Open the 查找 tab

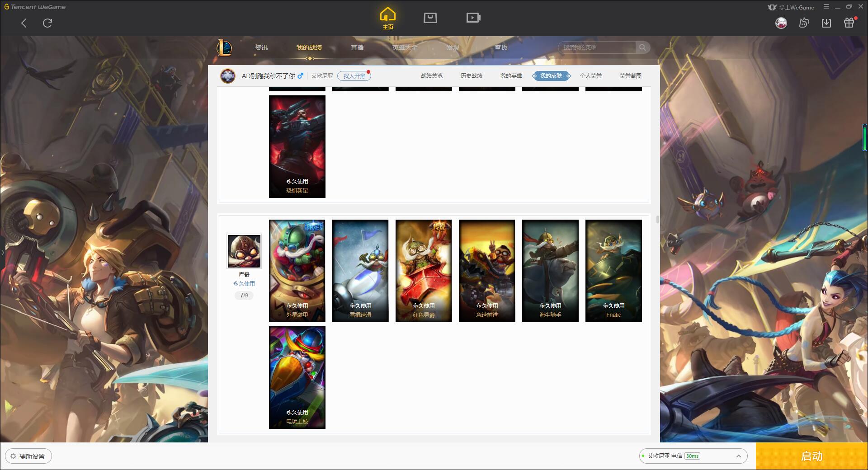click(501, 47)
